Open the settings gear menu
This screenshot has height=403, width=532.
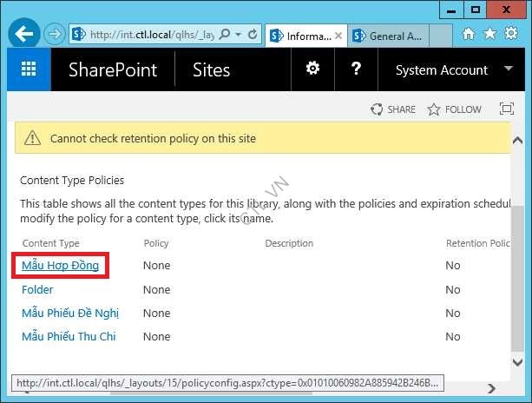[x=312, y=69]
